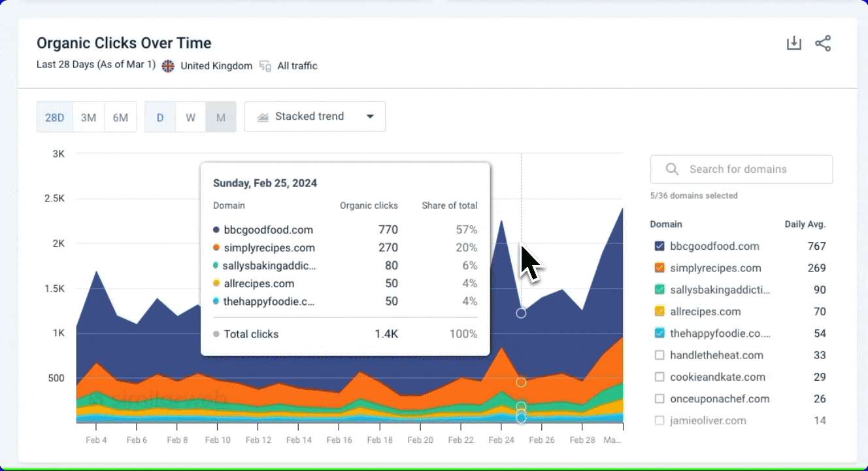Click daily average value 269
Viewport: 868px width, 471px height.
(x=816, y=268)
